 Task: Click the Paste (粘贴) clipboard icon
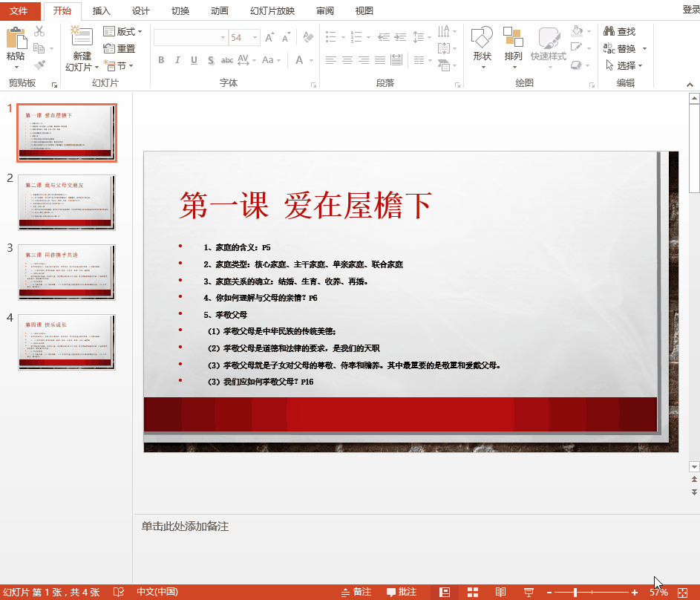click(x=16, y=38)
